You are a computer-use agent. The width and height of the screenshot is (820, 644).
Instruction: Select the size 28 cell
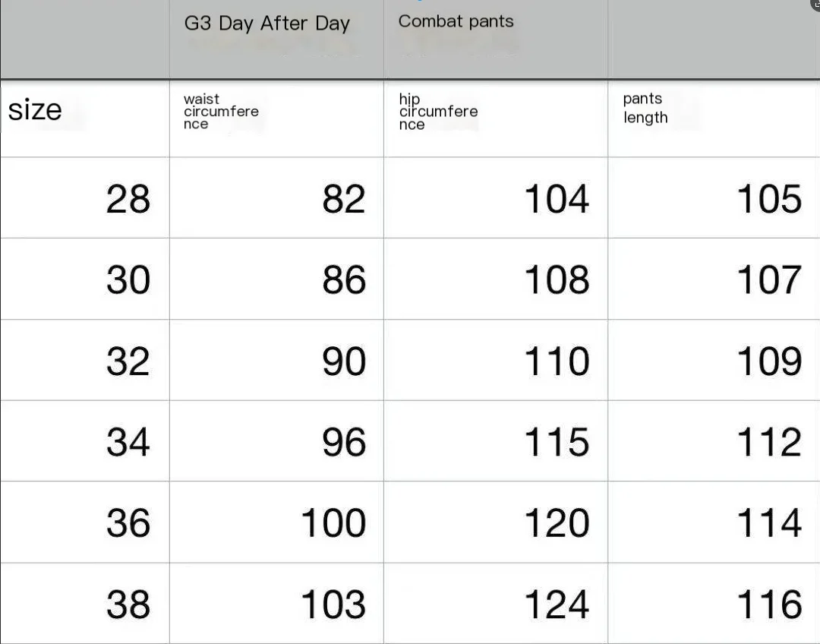[85, 197]
